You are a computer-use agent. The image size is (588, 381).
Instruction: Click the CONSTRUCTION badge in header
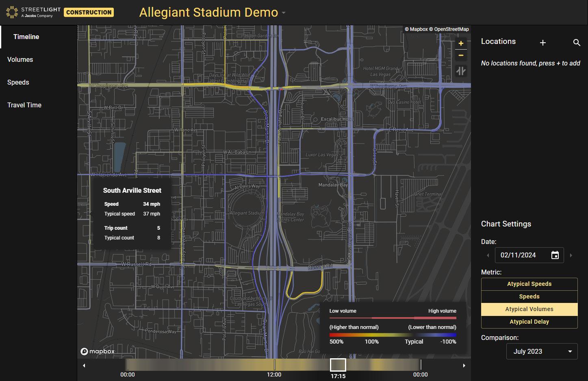tap(89, 12)
